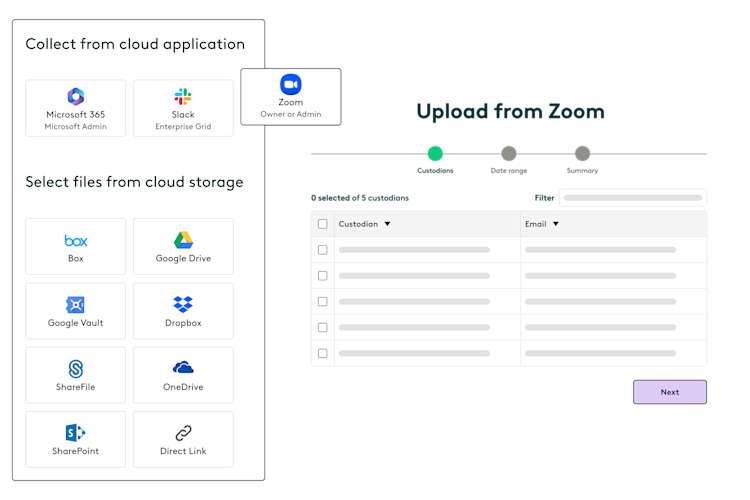
Task: Open the Box storage icon
Action: pos(76,241)
